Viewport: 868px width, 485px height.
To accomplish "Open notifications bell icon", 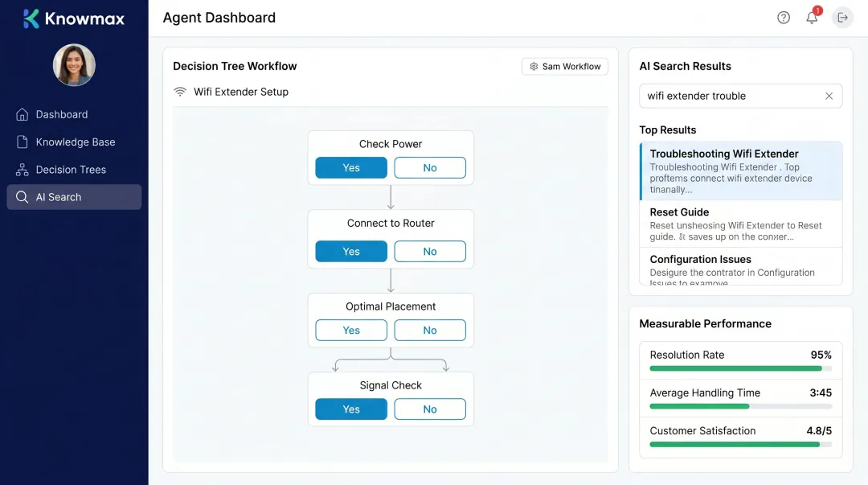I will coord(812,18).
